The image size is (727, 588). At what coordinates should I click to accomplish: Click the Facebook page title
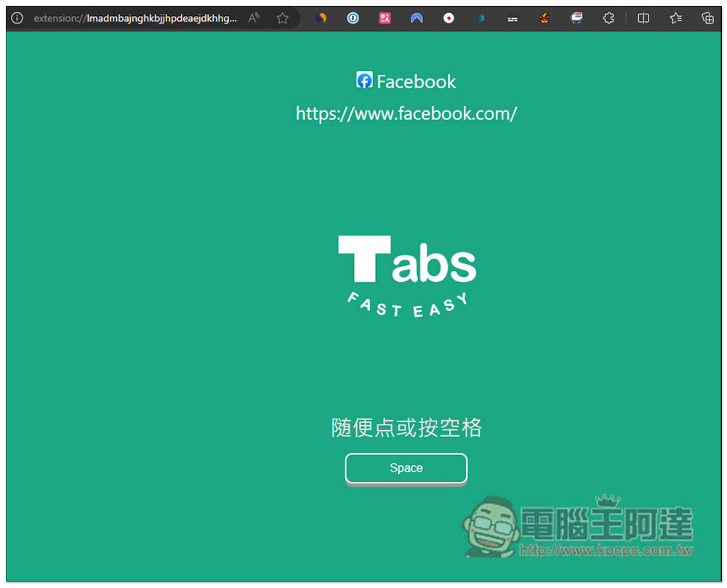[x=416, y=81]
